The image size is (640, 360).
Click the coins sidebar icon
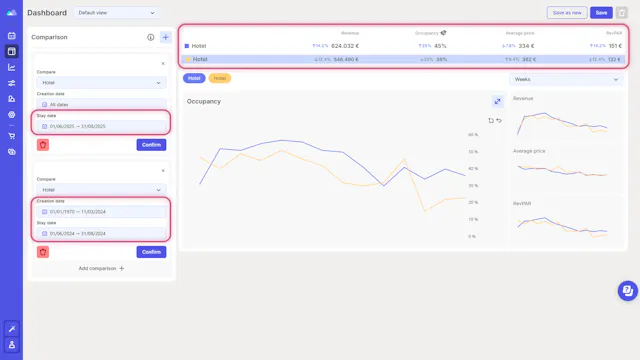(x=11, y=152)
